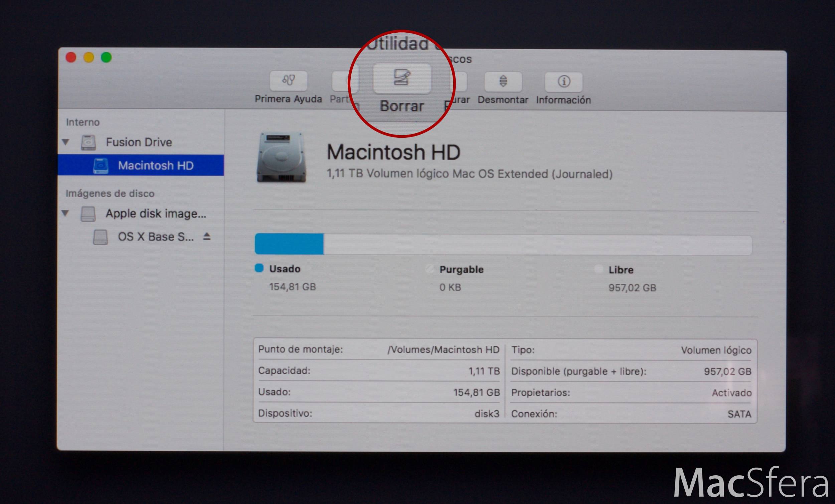The width and height of the screenshot is (835, 504).
Task: Click the blue Usado legend dot
Action: pos(259,268)
